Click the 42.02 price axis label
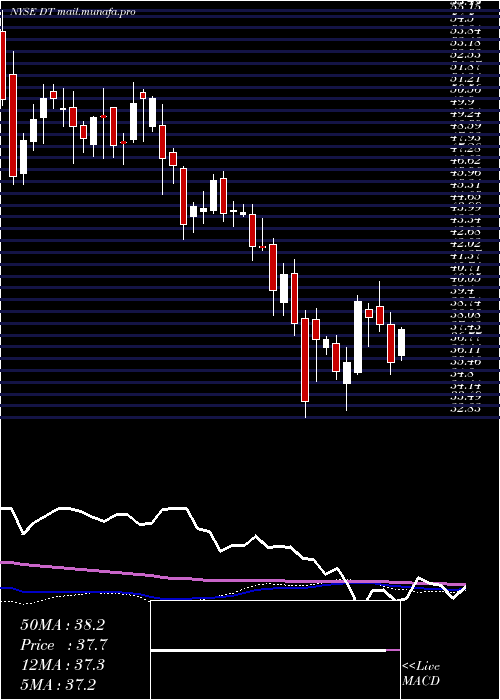This screenshot has height=700, width=500. pos(465,244)
